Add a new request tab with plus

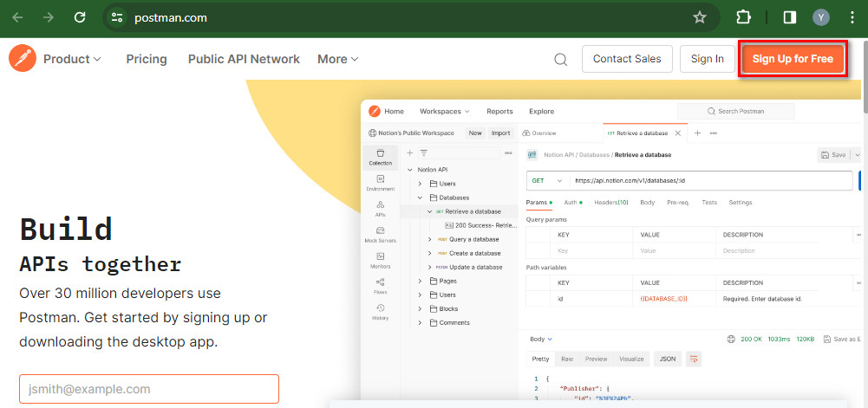(x=697, y=133)
